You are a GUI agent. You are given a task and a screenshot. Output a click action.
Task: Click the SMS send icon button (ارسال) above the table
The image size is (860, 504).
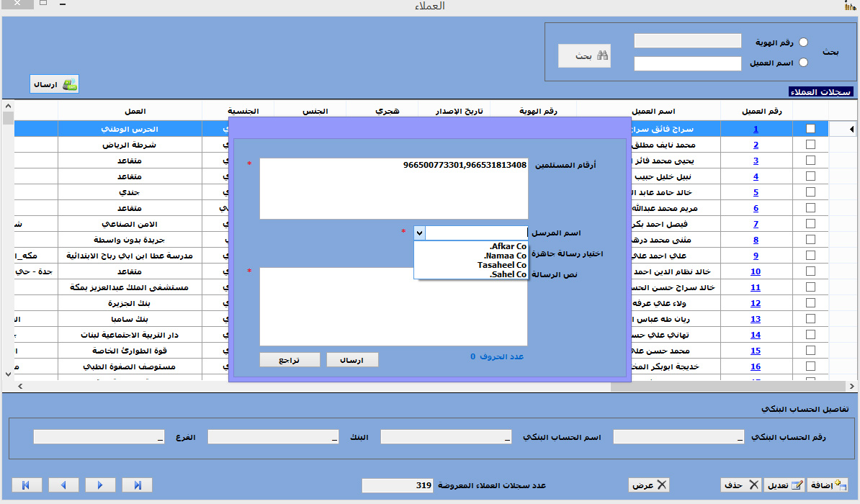(54, 84)
